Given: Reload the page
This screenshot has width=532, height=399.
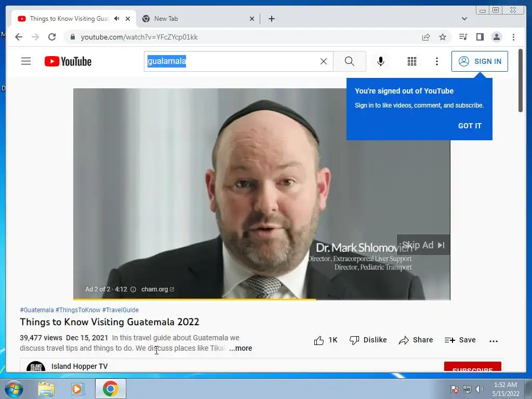Looking at the screenshot, I should tap(52, 37).
